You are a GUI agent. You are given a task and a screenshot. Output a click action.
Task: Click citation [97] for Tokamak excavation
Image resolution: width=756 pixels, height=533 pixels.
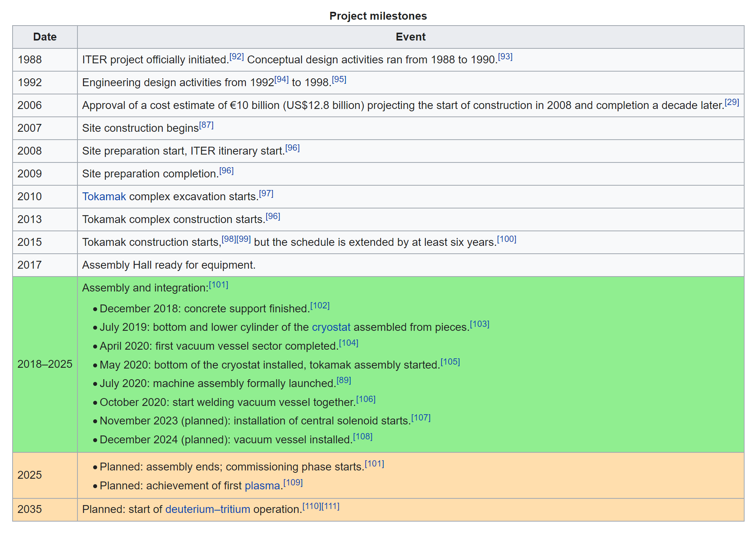click(266, 194)
